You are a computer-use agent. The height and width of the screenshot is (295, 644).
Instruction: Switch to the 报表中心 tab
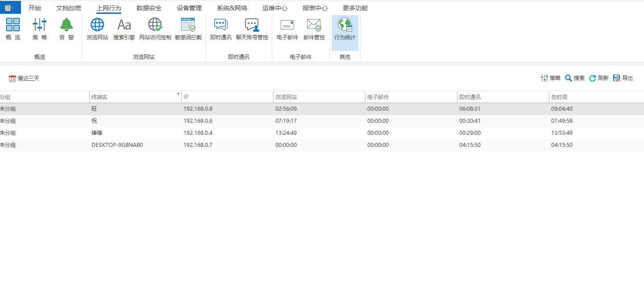[315, 8]
